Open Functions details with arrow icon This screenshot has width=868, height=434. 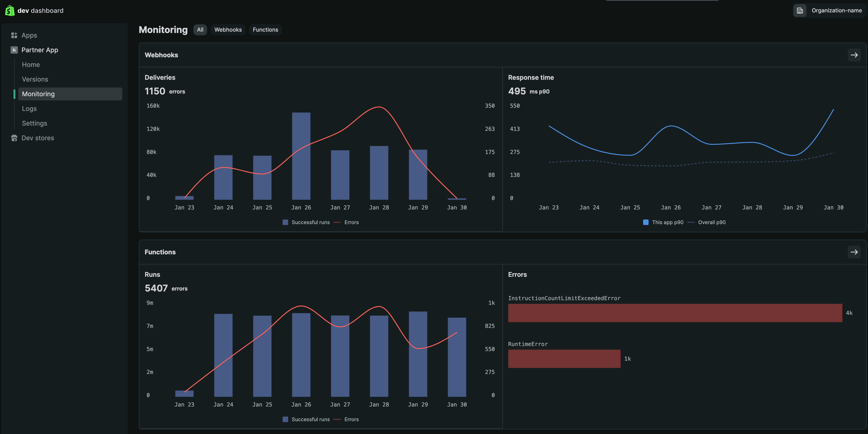854,252
